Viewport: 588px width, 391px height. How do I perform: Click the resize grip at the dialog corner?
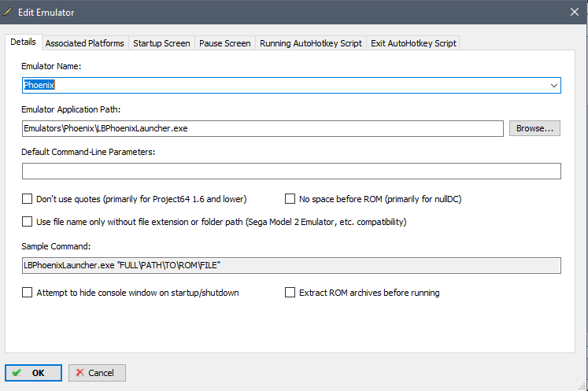[x=582, y=387]
